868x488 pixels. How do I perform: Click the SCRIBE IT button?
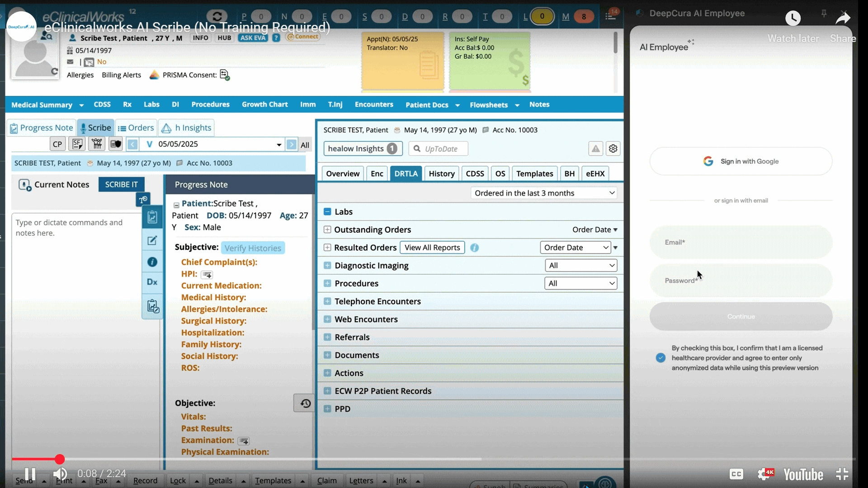click(x=121, y=184)
